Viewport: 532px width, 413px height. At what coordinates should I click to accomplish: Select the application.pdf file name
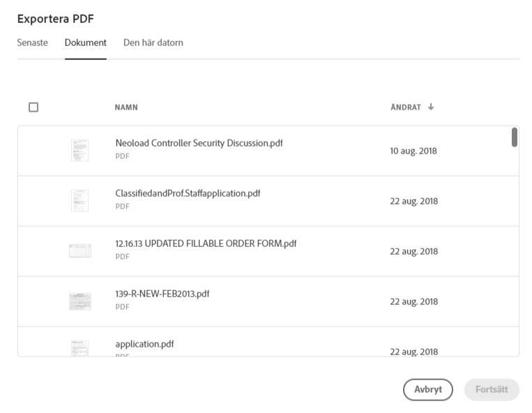[144, 344]
